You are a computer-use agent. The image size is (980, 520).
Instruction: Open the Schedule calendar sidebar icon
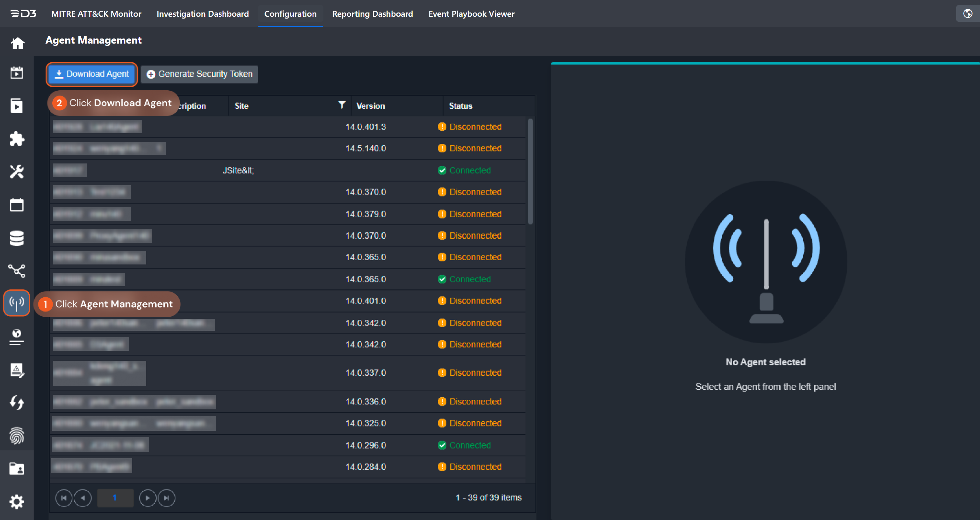pos(17,205)
